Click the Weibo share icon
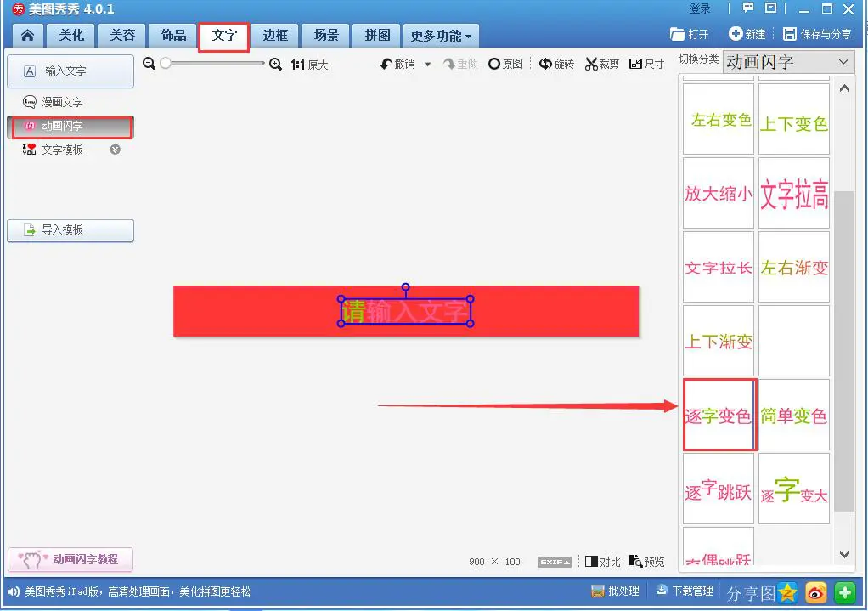Screen dimensions: 868x611 [816, 591]
